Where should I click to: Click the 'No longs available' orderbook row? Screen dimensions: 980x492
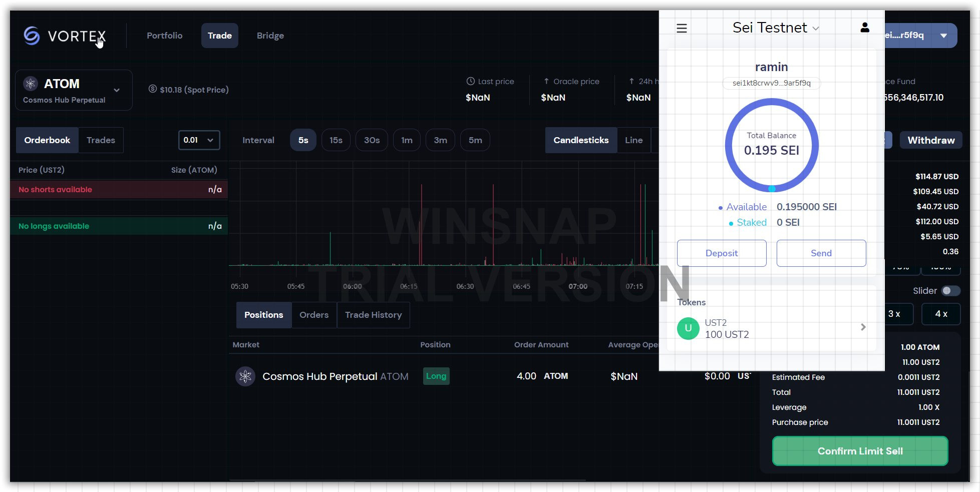[119, 226]
